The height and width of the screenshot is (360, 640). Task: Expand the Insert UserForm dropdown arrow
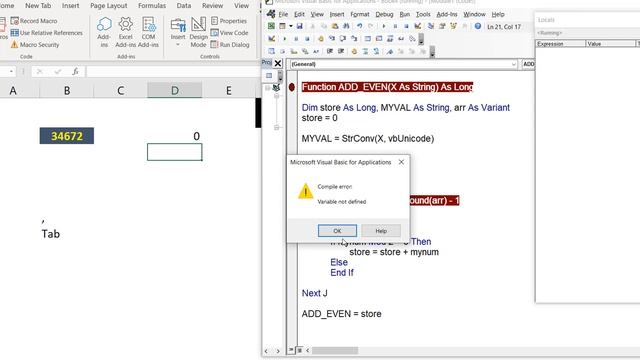coord(291,26)
